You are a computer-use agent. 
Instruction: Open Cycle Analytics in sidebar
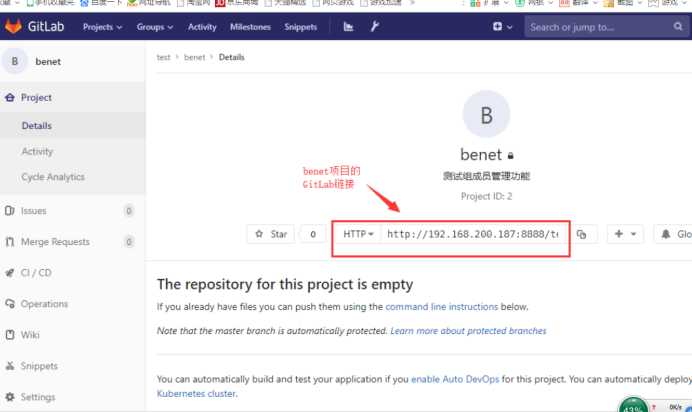click(x=53, y=177)
